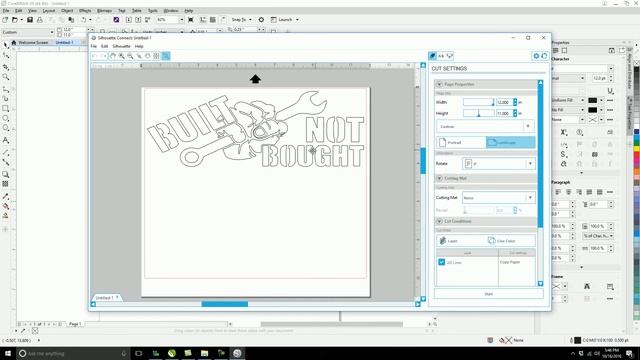Screen dimensions: 640x360
Task: Open the CorelDRAW zoom level dropdown
Action: coord(182,20)
